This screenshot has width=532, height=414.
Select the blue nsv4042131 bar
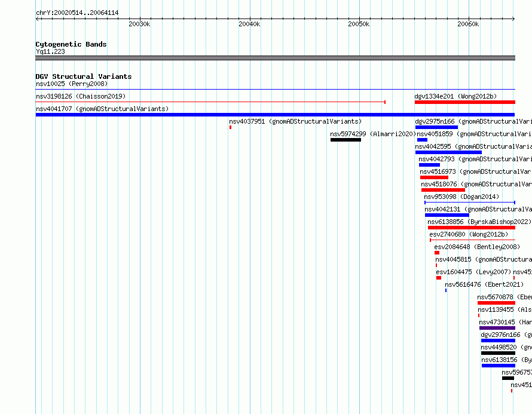point(447,215)
